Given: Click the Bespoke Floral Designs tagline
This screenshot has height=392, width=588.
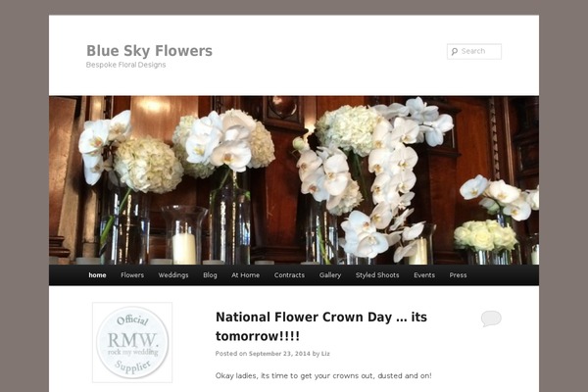Looking at the screenshot, I should tap(126, 65).
